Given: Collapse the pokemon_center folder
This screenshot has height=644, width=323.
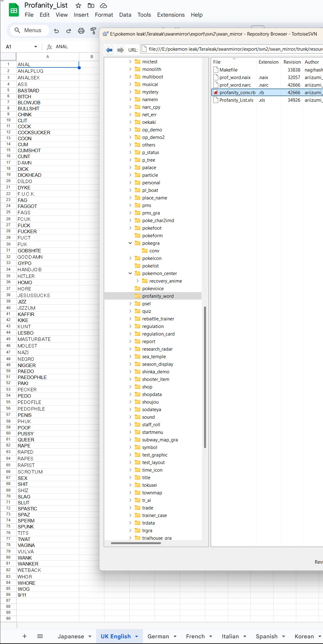Looking at the screenshot, I should [x=130, y=273].
